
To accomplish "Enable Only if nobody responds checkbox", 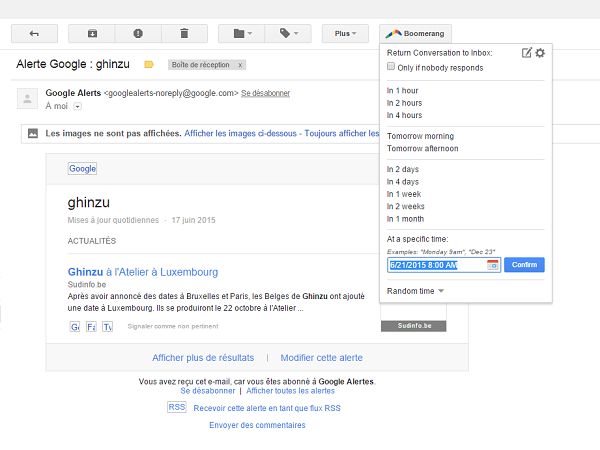I will (x=391, y=67).
